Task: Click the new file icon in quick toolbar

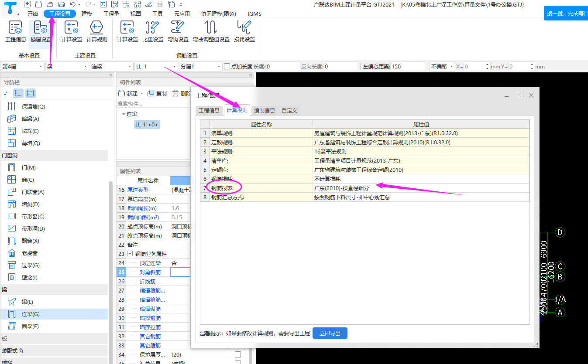Action: 39,4
